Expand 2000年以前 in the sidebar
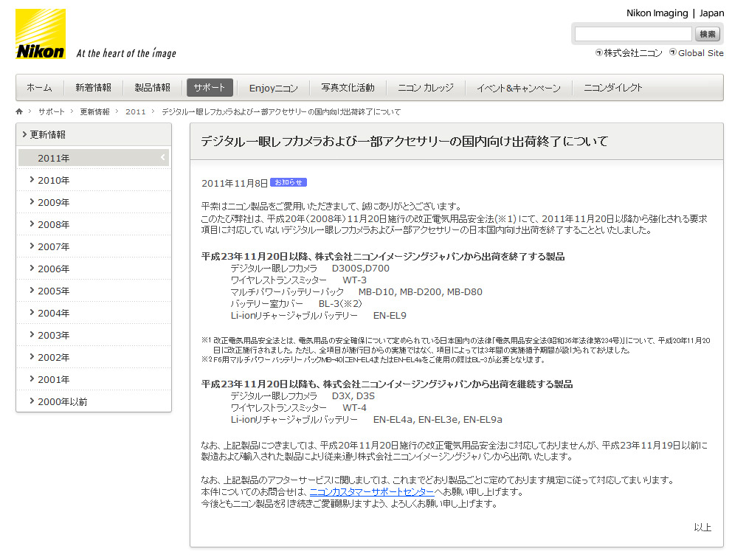 point(94,402)
